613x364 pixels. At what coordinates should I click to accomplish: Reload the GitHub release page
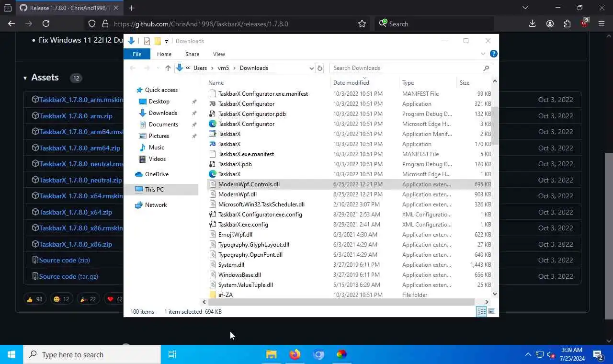point(46,23)
